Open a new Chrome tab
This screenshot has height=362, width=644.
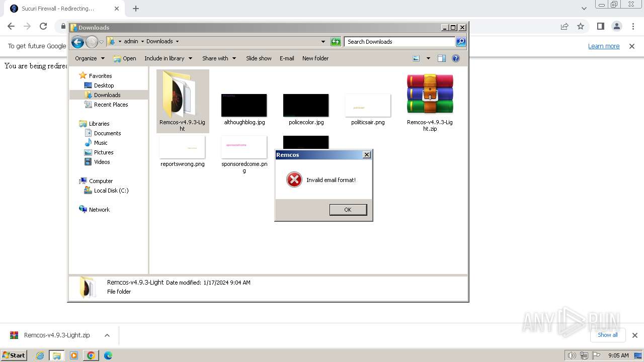coord(136,9)
